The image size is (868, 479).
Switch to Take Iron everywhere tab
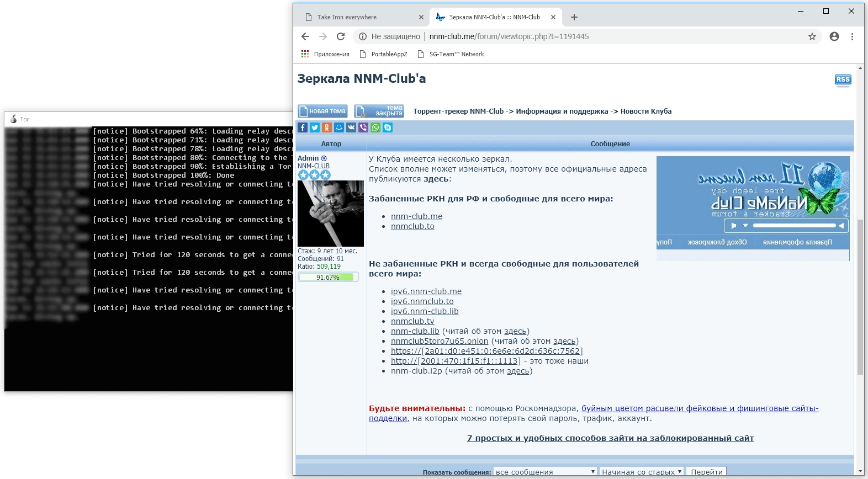pyautogui.click(x=364, y=17)
